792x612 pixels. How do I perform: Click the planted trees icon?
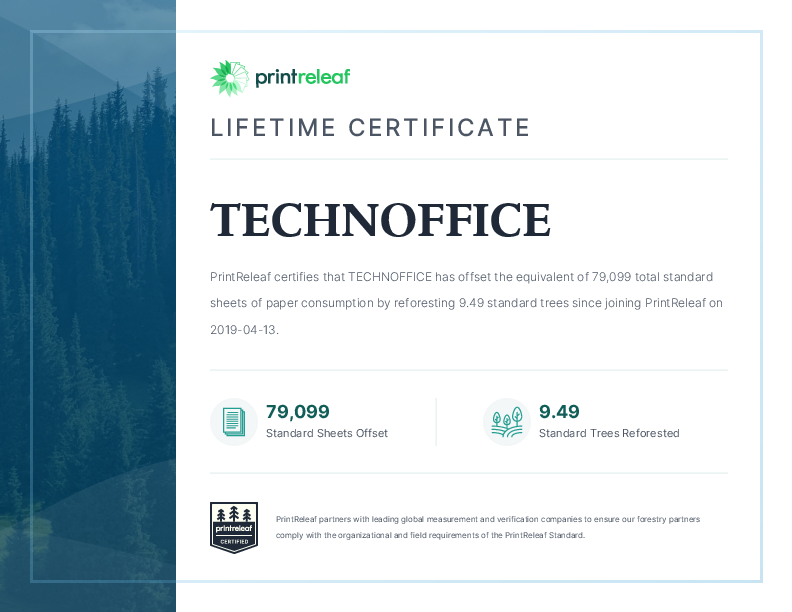(x=506, y=421)
